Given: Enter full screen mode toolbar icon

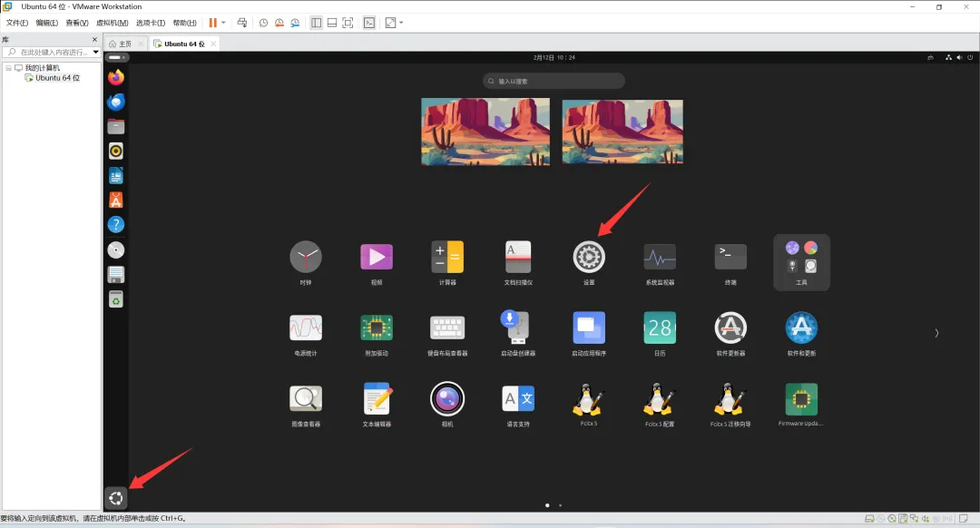Looking at the screenshot, I should pos(348,23).
